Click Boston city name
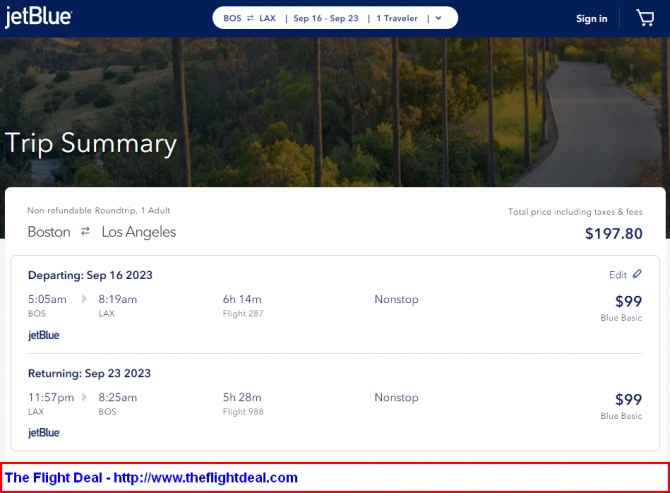 click(49, 232)
